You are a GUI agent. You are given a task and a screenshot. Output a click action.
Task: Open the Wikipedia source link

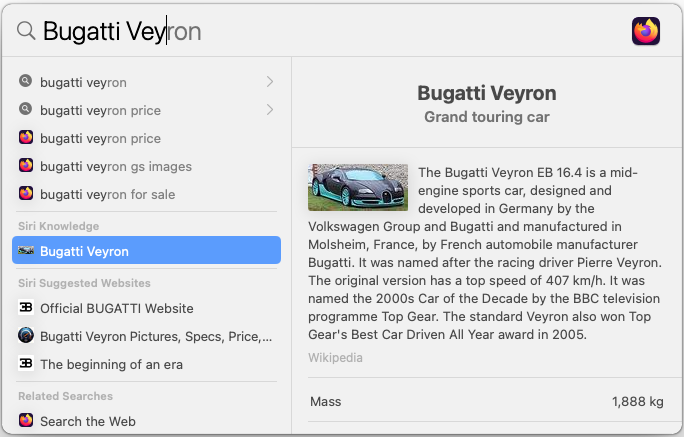[335, 358]
